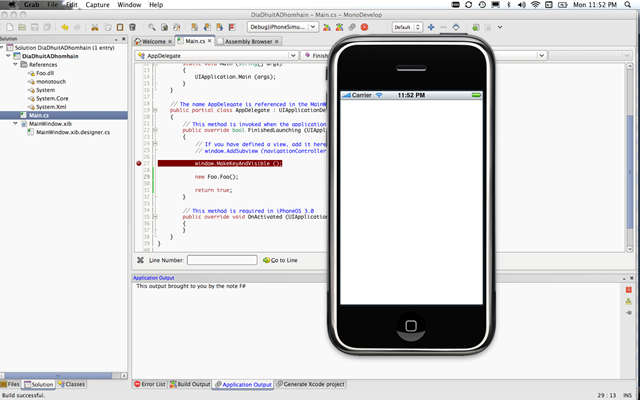Clear the Application Output console icon
The width and height of the screenshot is (640, 400).
(629, 301)
